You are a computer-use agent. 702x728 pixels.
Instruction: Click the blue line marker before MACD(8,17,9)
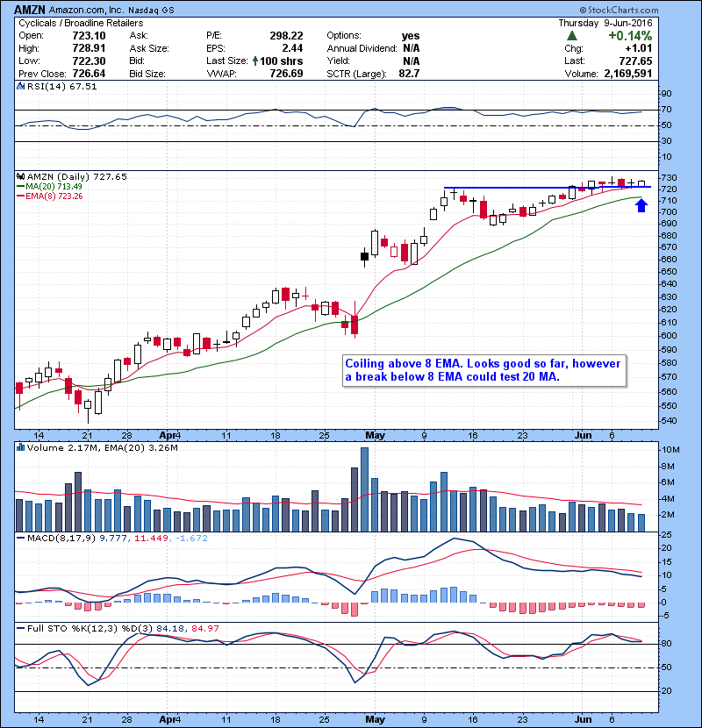tap(20, 538)
